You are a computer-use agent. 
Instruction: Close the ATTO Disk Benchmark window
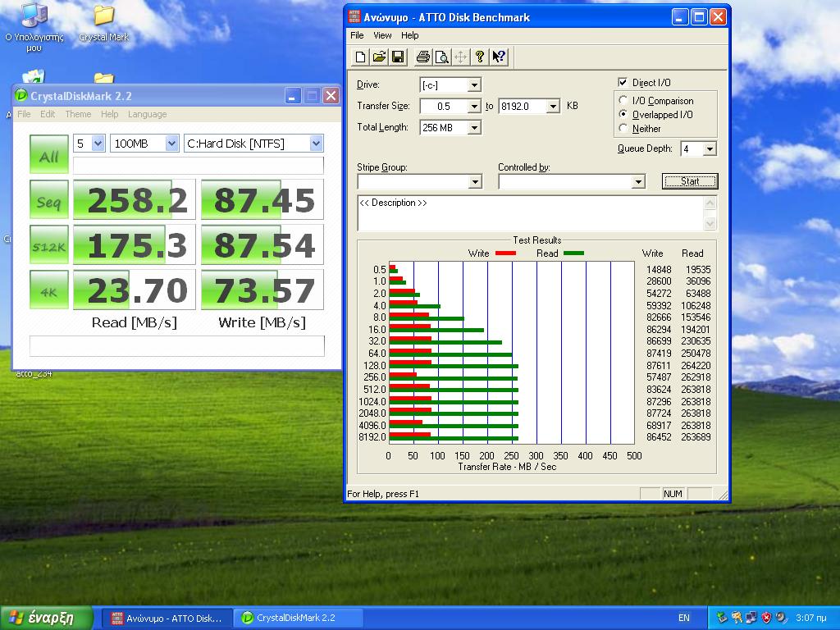718,17
